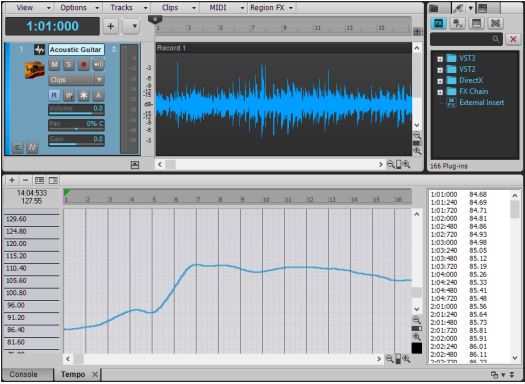Viewport: 525px width, 384px height.
Task: Click the fit-to-window icon below track pane
Action: point(135,165)
